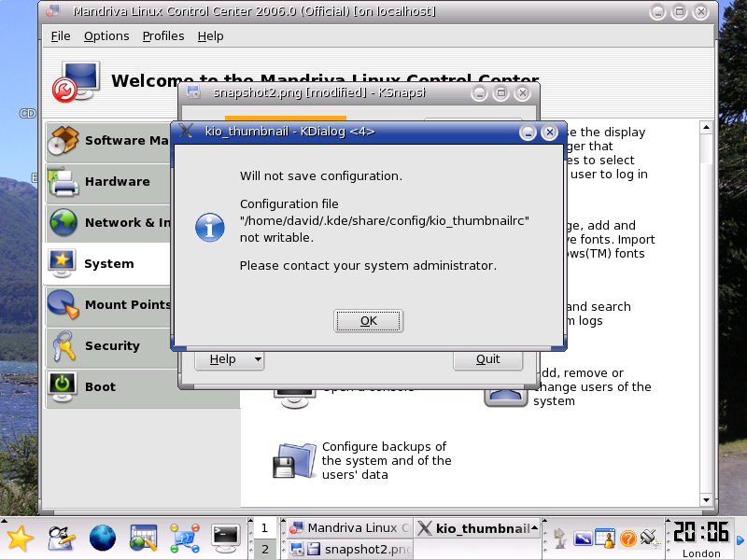Maximize the KSnapshot window
The image size is (747, 560).
[x=500, y=92]
